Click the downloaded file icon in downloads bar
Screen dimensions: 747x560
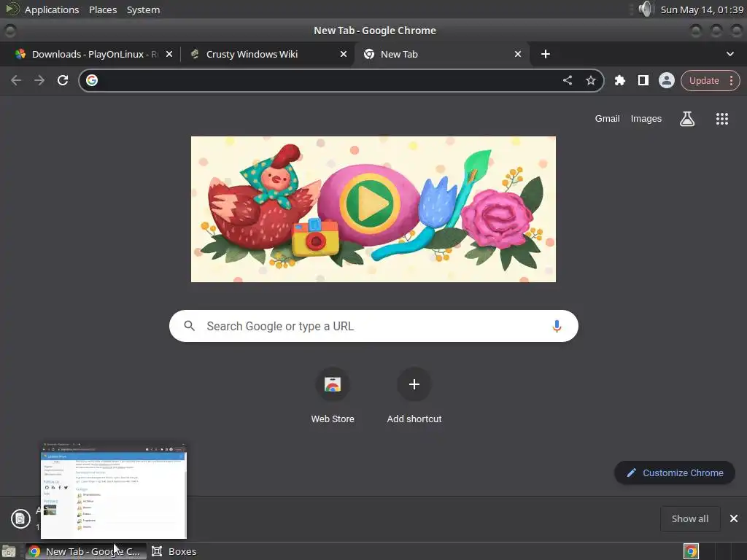click(20, 518)
